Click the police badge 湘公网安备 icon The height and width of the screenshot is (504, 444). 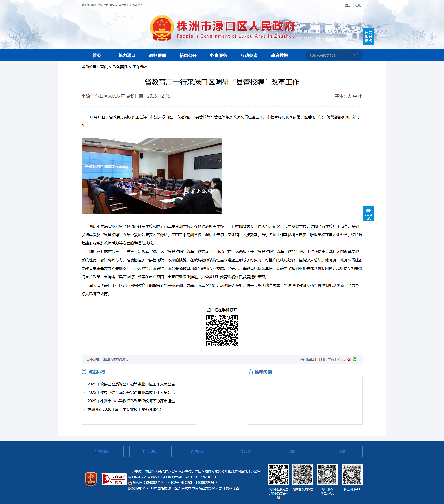tap(130, 483)
